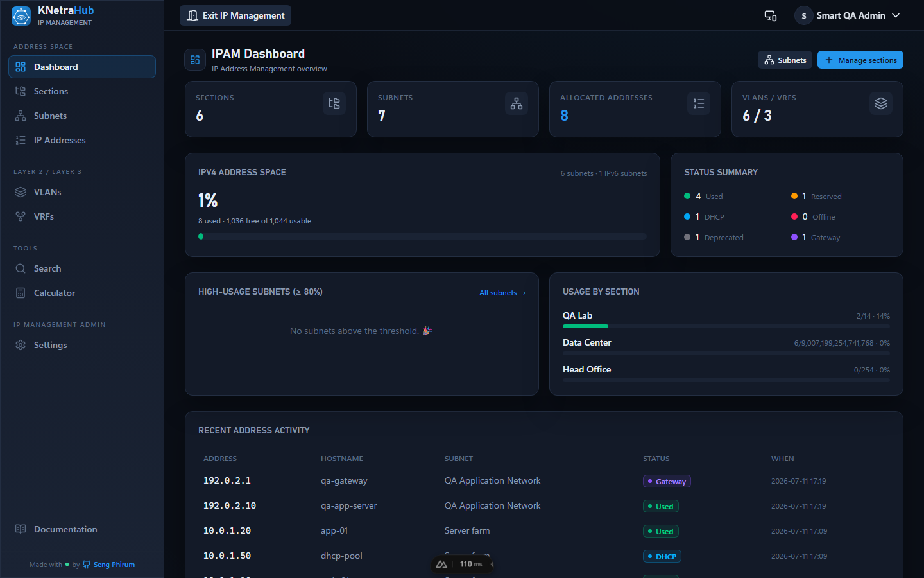This screenshot has height=578, width=924.
Task: Click the IPv4 address space usage bar
Action: (422, 236)
